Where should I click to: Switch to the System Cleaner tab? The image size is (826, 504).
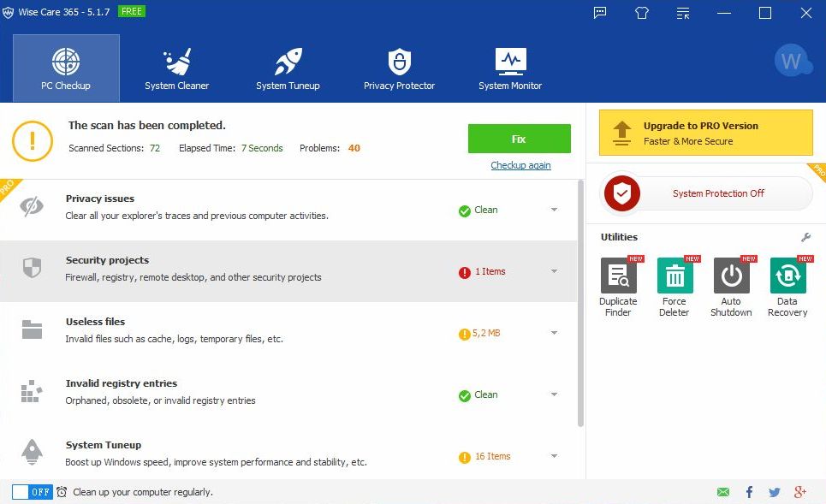coord(177,68)
